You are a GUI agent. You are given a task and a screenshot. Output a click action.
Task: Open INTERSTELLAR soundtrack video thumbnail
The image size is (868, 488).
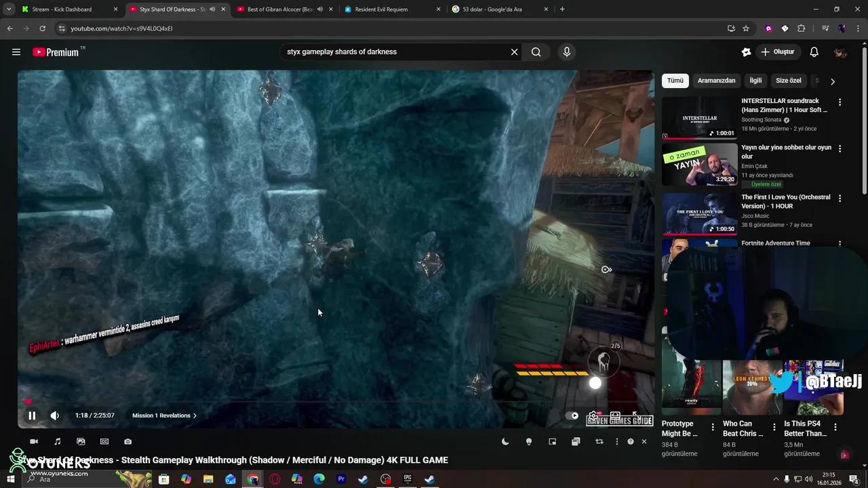click(699, 117)
